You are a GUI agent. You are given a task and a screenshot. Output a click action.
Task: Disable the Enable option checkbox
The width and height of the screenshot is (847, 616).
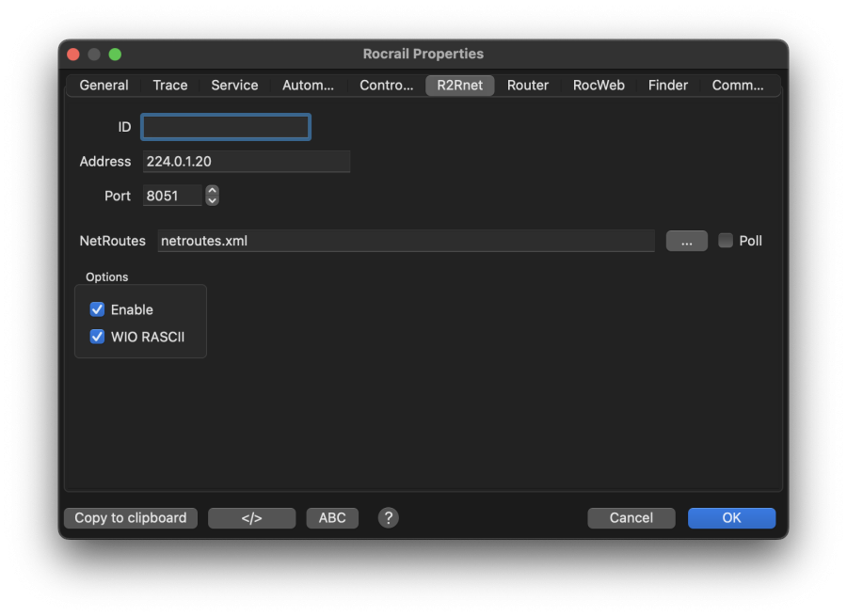[x=97, y=309]
